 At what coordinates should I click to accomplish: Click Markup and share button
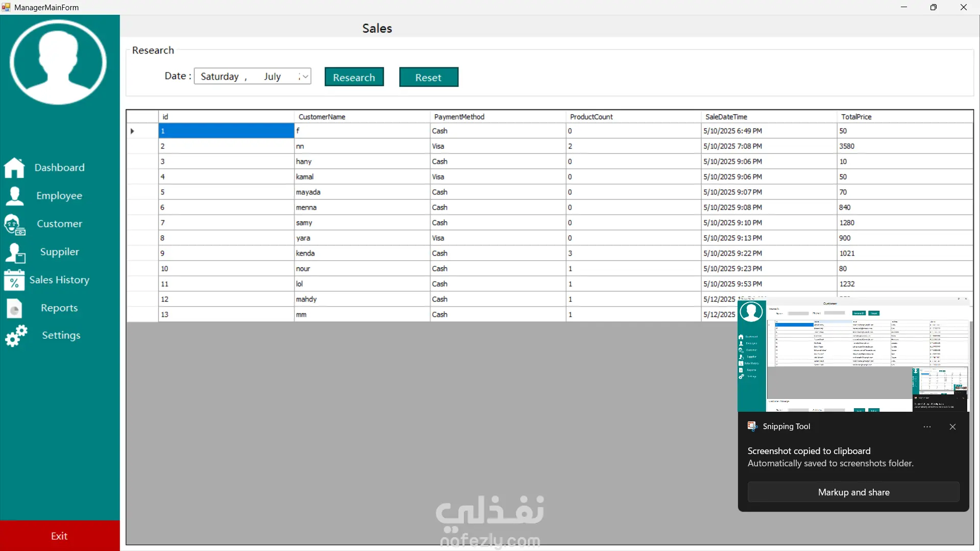853,492
